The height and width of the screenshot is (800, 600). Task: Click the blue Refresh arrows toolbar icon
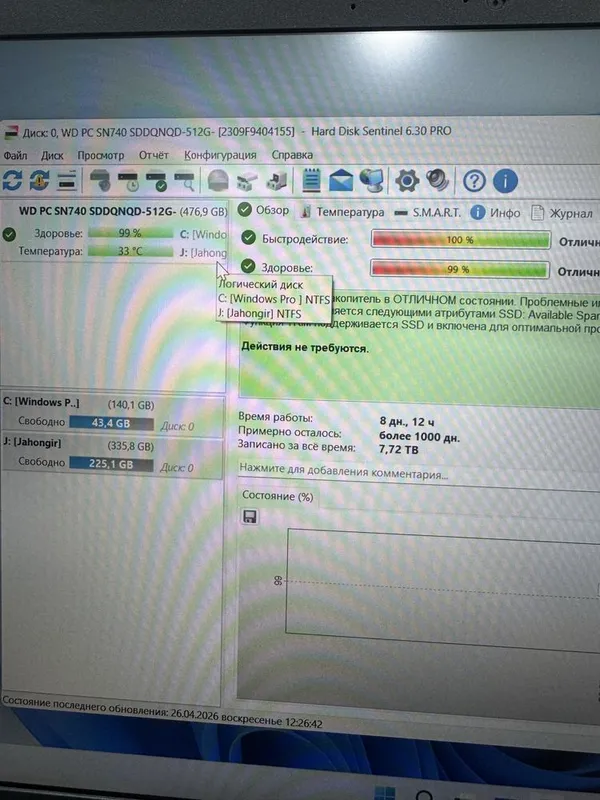12,180
